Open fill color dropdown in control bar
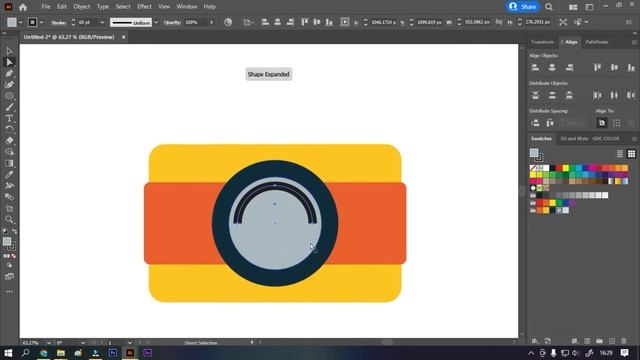Viewport: 640px width, 360px height. [21, 22]
